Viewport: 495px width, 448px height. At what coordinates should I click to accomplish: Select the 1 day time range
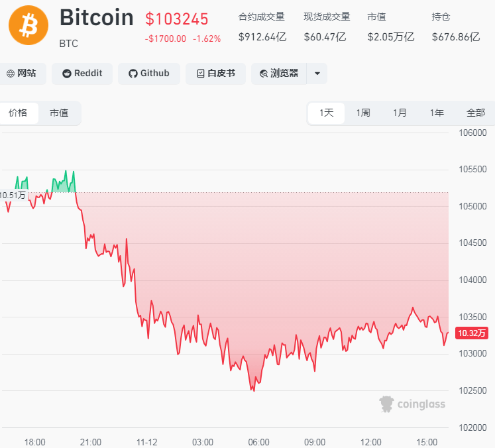click(326, 113)
